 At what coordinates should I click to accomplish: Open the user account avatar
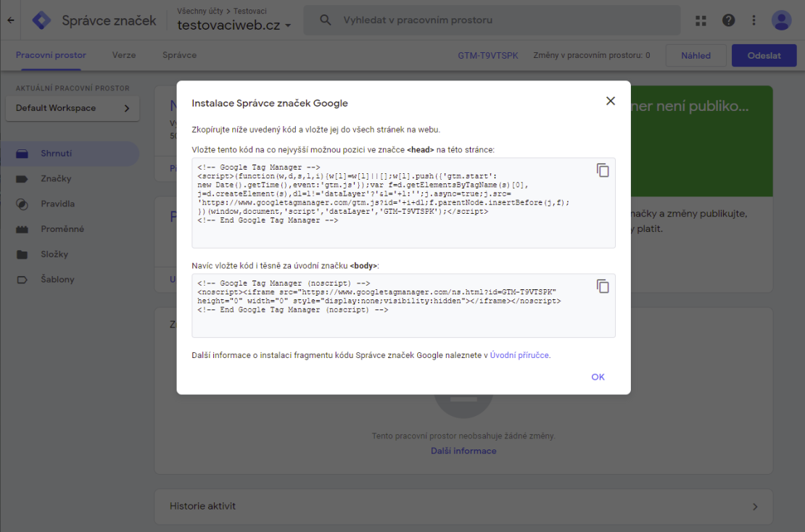(x=781, y=20)
